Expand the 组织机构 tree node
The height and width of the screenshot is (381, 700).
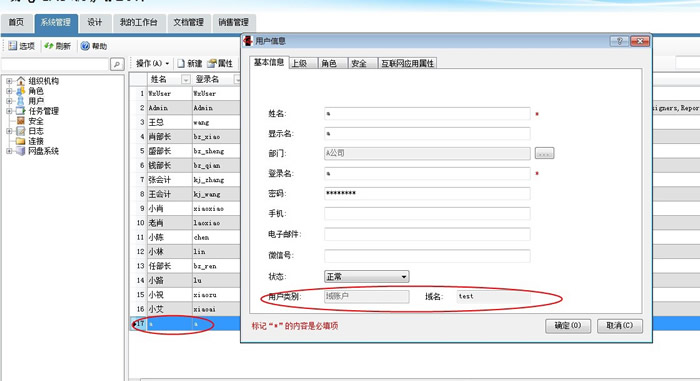coord(9,81)
